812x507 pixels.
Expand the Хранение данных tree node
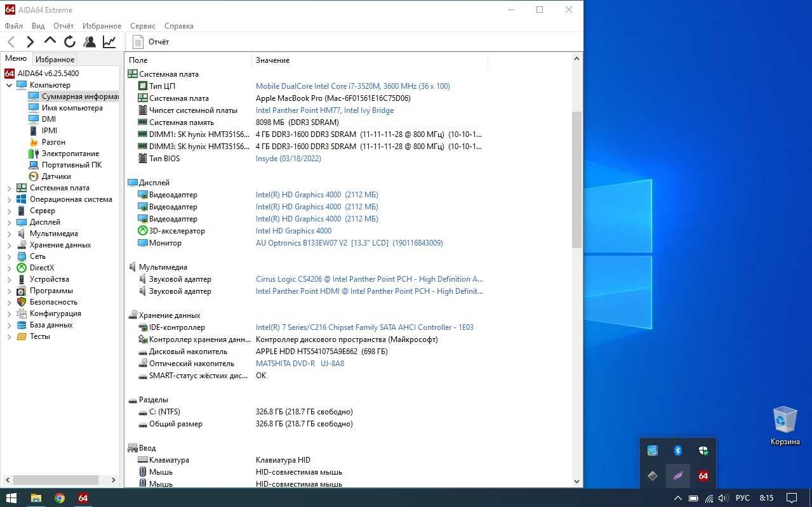10,245
